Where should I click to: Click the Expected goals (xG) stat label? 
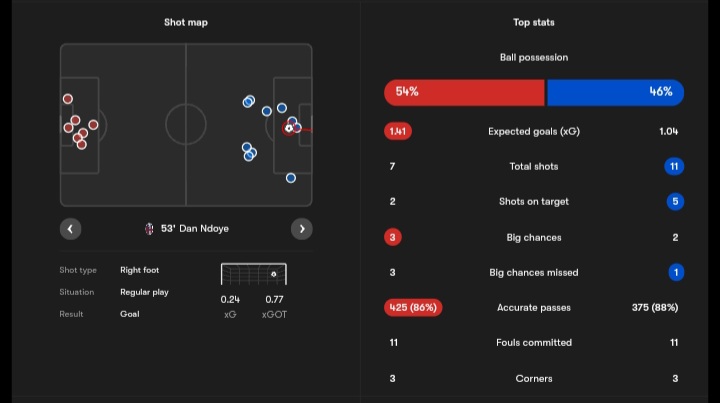pos(534,132)
